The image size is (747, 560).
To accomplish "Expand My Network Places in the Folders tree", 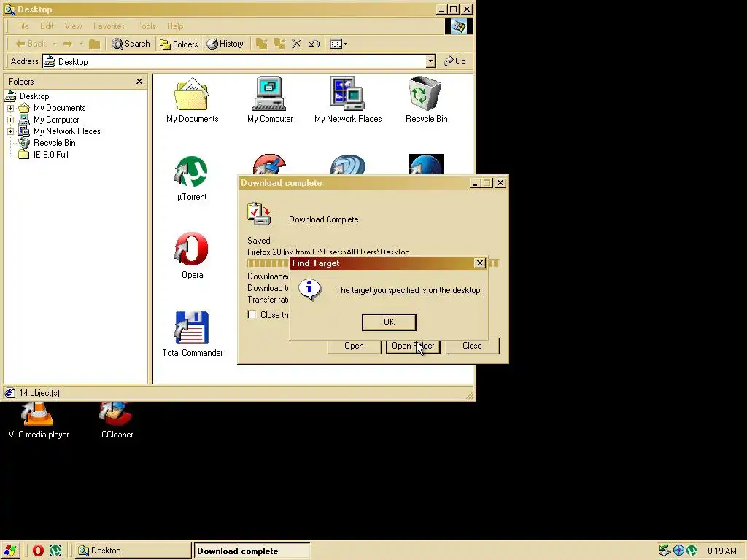I will (x=10, y=131).
